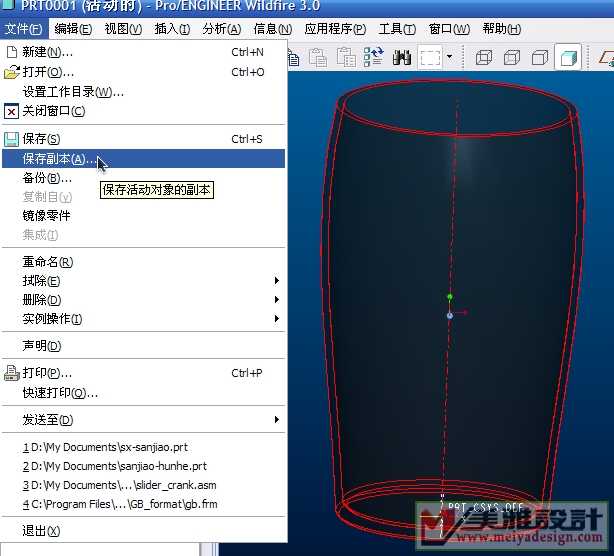Screen dimensions: 614x556
Task: Open the 视图(V) menu
Action: coord(123,29)
